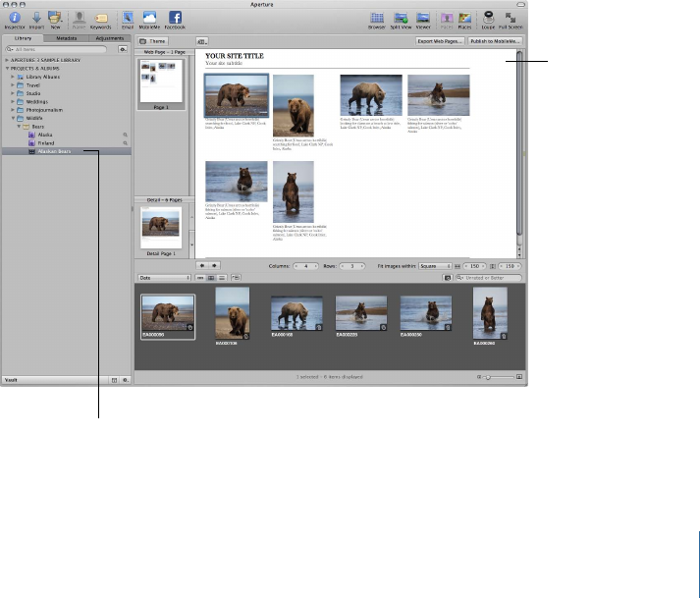Switch browser to list view
This screenshot has width=700, height=598.
coord(222,278)
